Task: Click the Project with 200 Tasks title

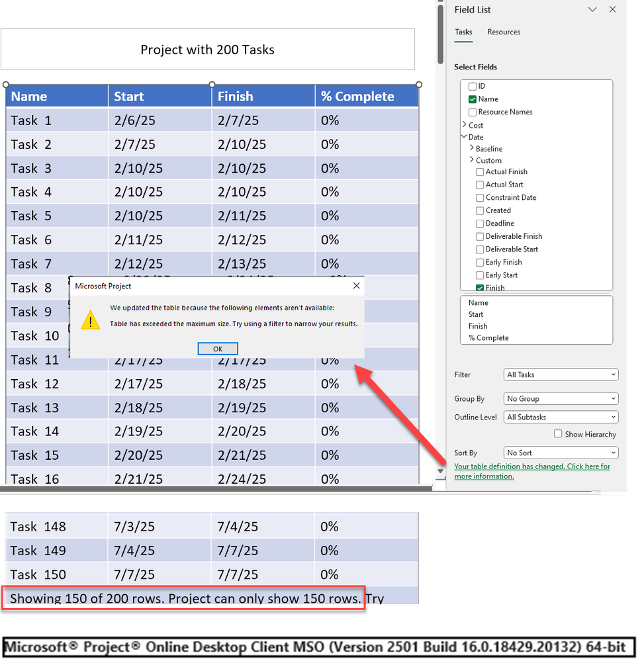Action: pos(208,50)
